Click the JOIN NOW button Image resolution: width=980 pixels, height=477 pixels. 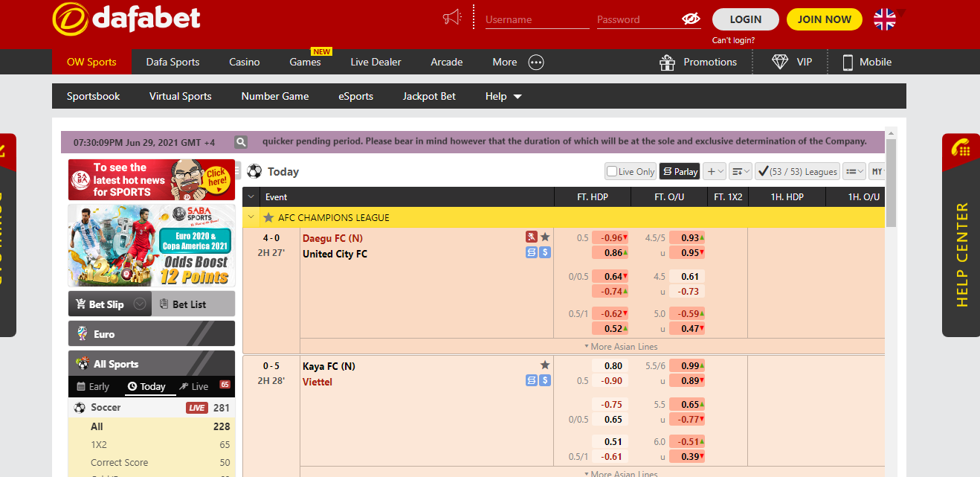pyautogui.click(x=824, y=19)
